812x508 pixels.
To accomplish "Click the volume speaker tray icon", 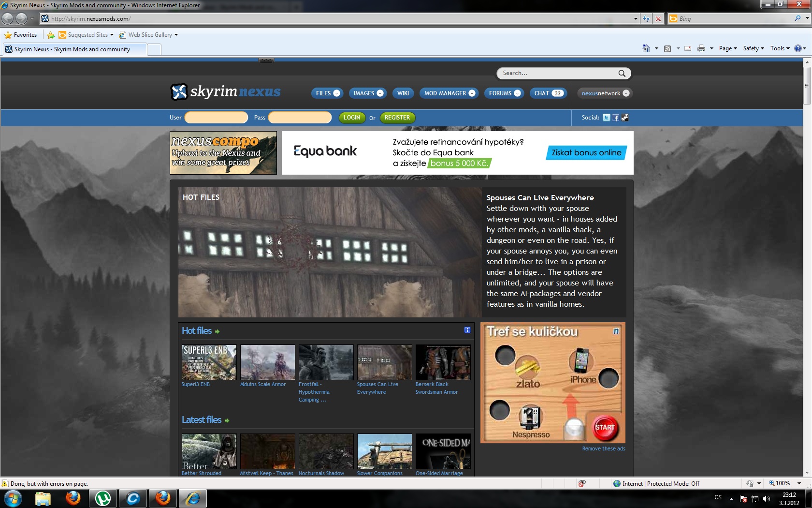I will tap(766, 499).
